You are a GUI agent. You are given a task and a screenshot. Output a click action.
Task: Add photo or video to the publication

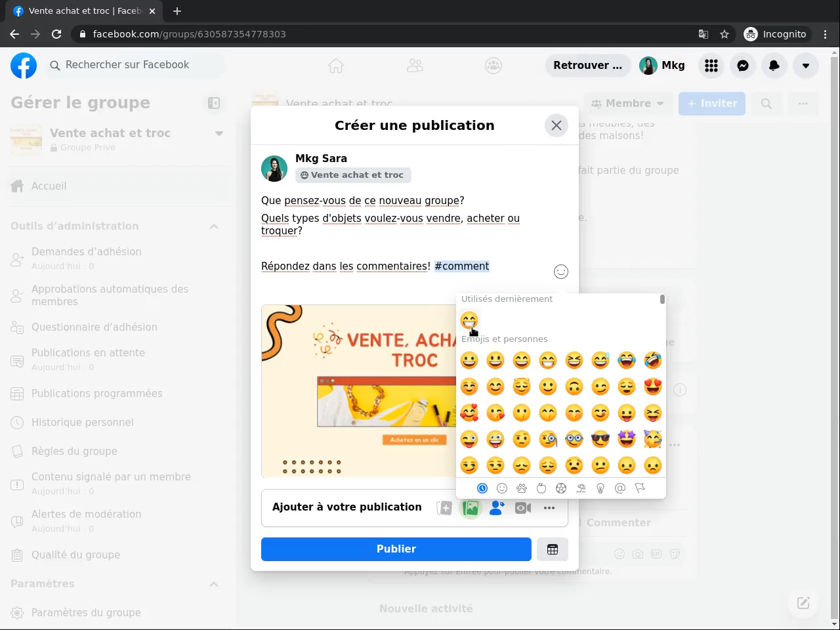coord(471,508)
